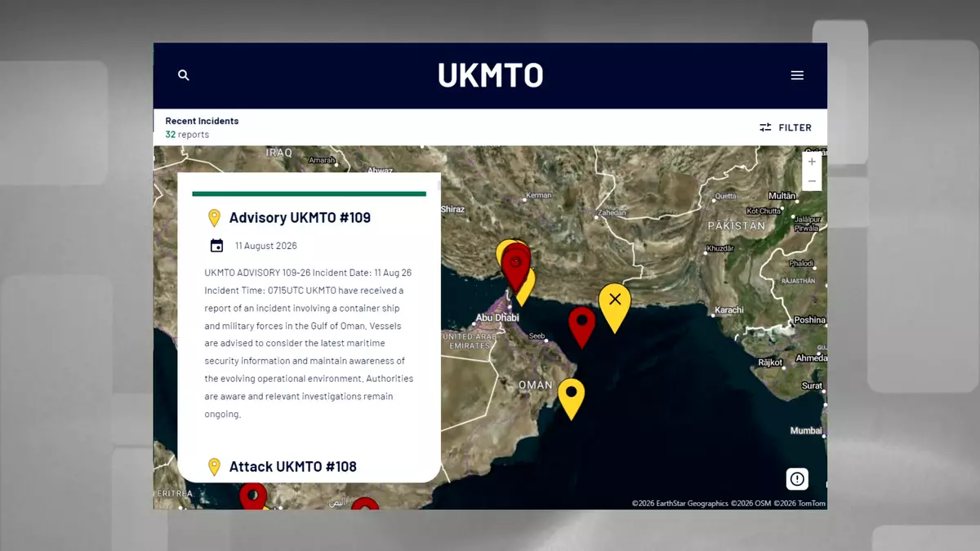980x551 pixels.
Task: Click the 'PAKISTAN' country label
Action: coord(737,225)
